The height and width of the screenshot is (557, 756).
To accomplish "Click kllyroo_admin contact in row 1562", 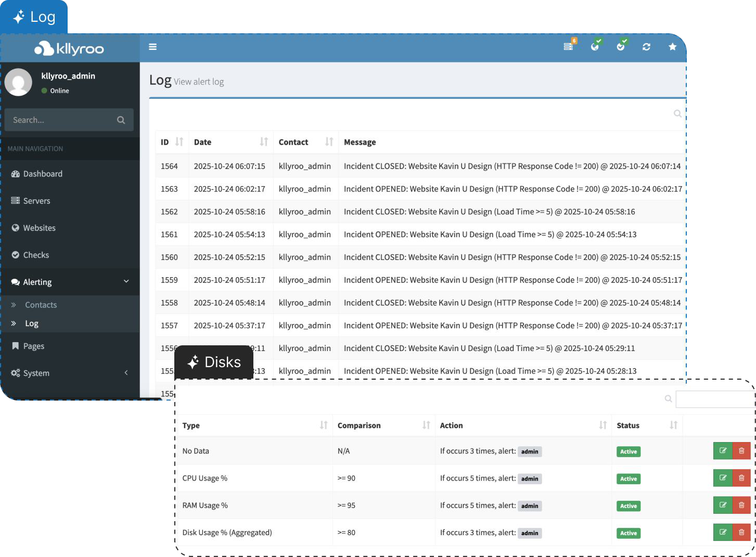I will point(305,212).
